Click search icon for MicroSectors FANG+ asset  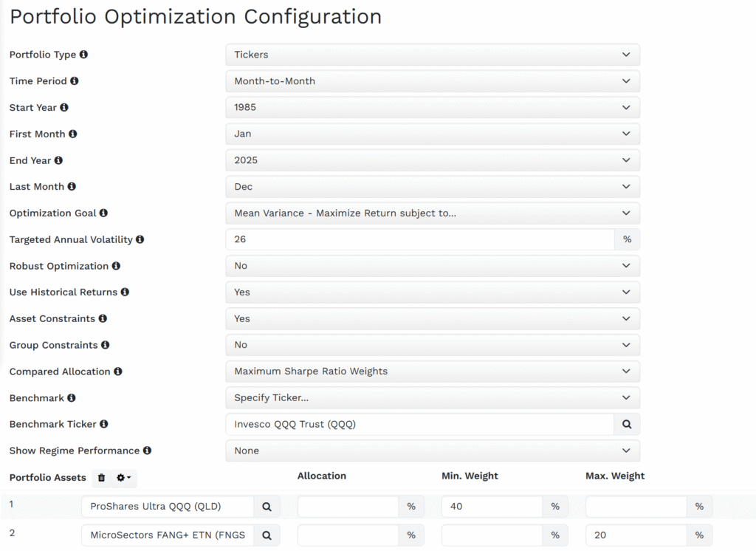click(267, 535)
